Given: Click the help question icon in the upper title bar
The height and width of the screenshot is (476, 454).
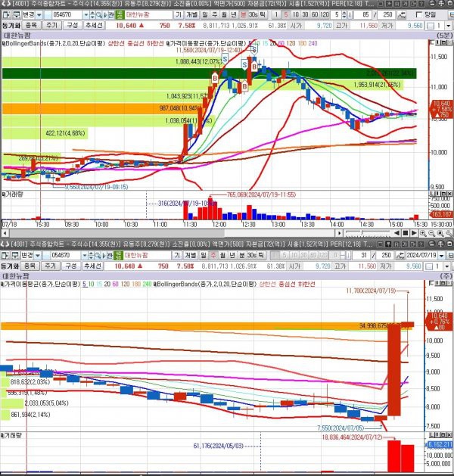Looking at the screenshot, I should (x=422, y=4).
